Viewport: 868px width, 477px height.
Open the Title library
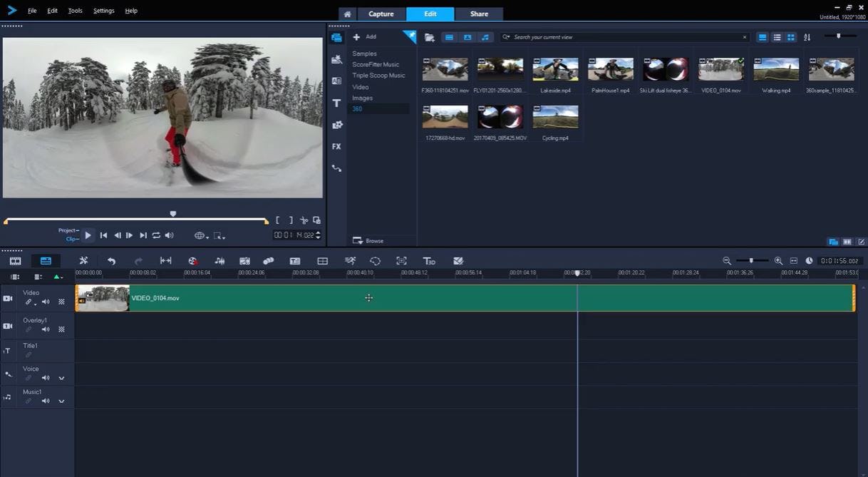(x=336, y=103)
